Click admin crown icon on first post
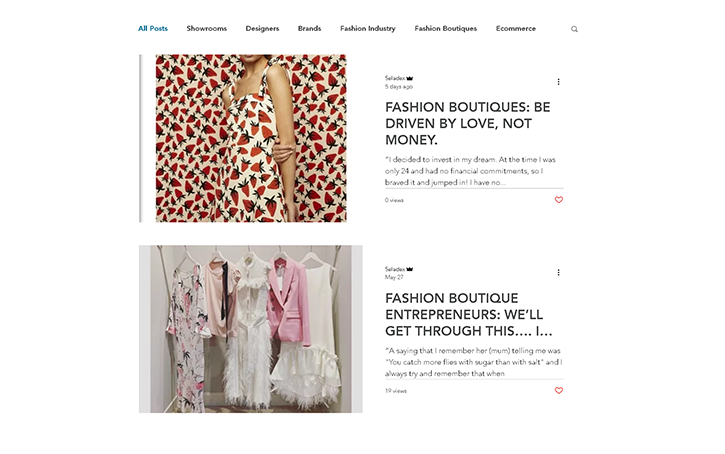Viewport: 725px width, 454px height. pyautogui.click(x=410, y=78)
